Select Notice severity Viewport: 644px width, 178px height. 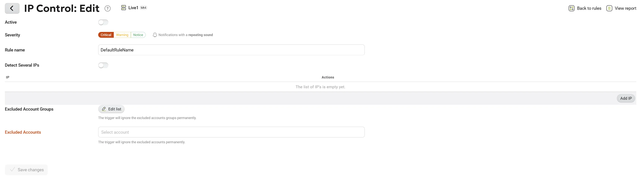[x=138, y=35]
